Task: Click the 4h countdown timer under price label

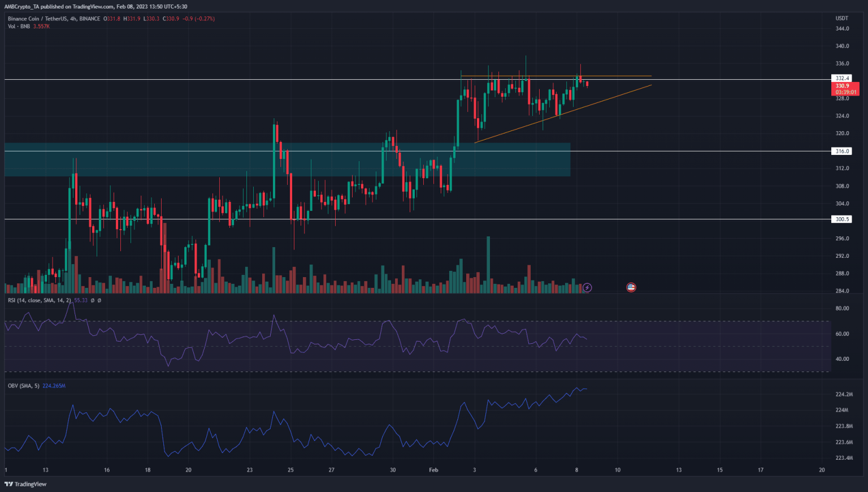Action: point(845,92)
